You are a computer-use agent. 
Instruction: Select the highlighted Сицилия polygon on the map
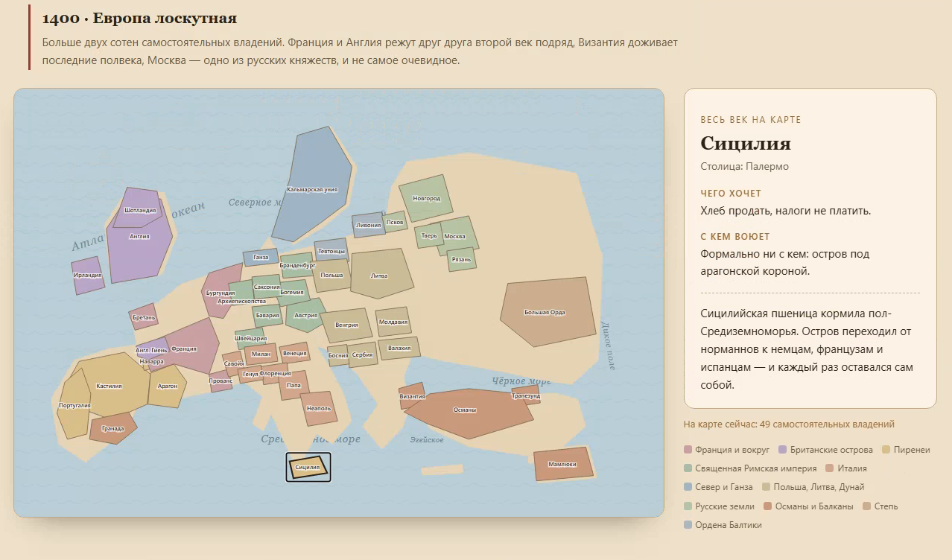pos(308,467)
